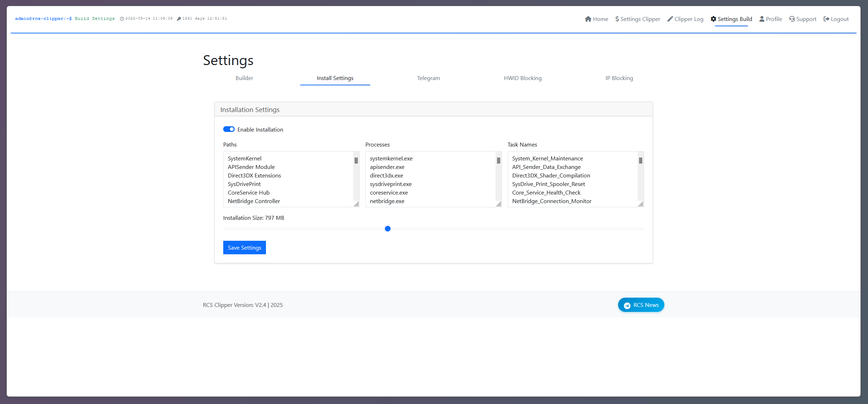Image resolution: width=868 pixels, height=404 pixels.
Task: Open the HWID Blocking tab
Action: click(523, 78)
